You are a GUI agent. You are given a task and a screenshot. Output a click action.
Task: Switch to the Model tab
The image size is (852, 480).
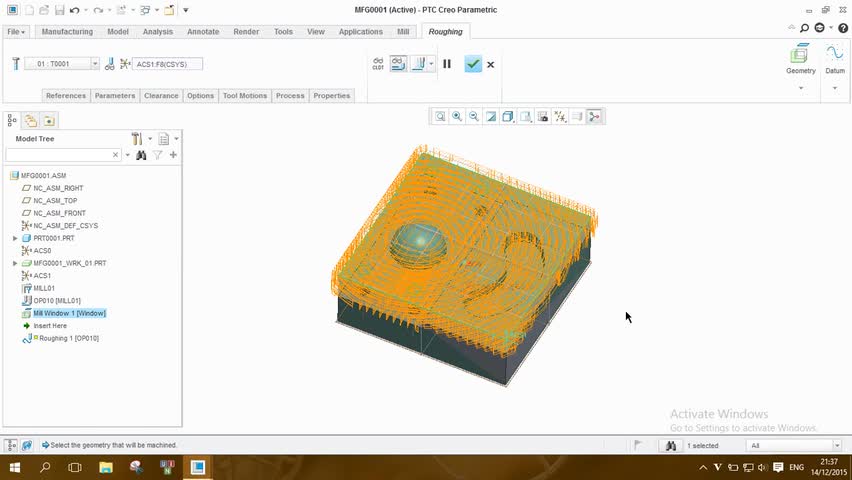pos(118,32)
